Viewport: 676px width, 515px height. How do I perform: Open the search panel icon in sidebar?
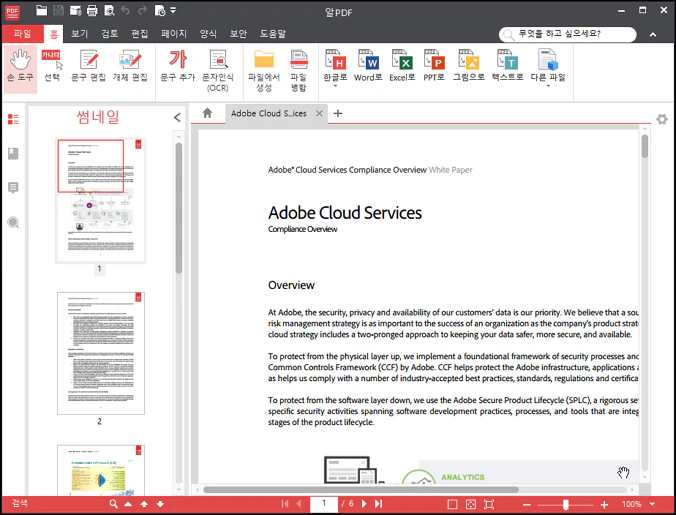click(13, 222)
